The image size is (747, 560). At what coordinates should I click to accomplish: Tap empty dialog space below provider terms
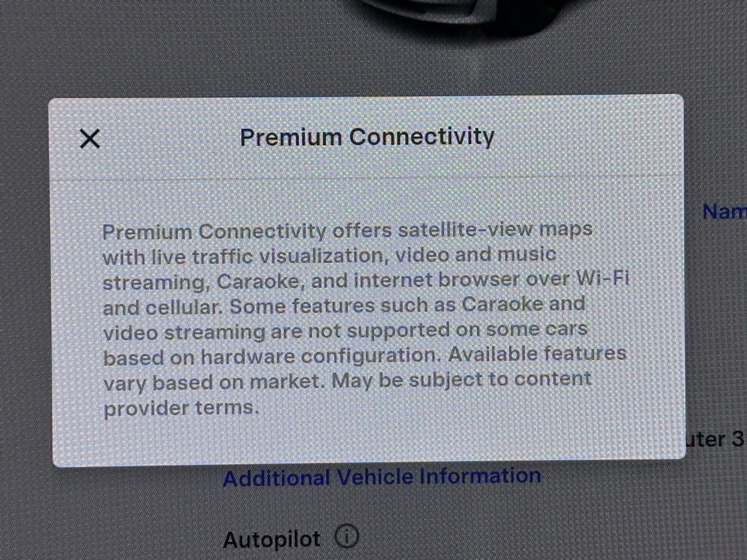pyautogui.click(x=367, y=441)
